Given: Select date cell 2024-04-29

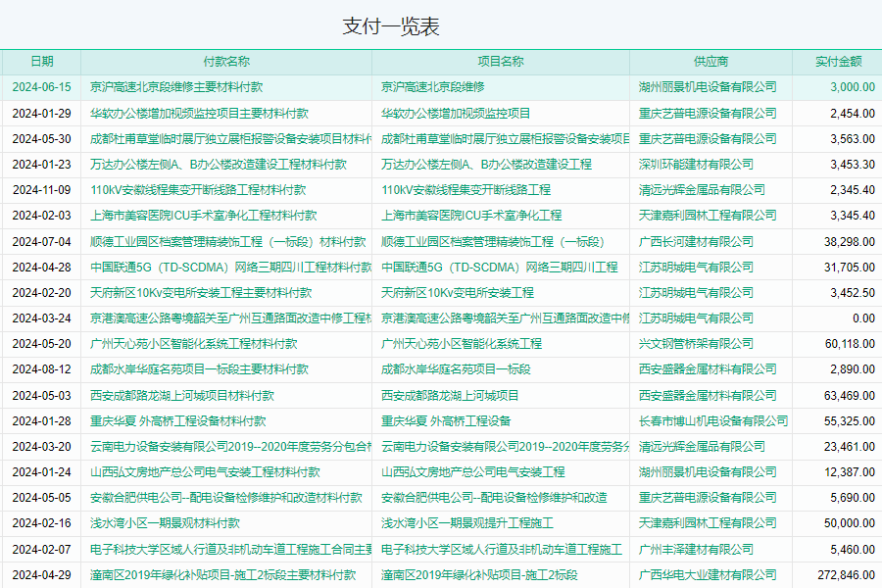Looking at the screenshot, I should point(41,574).
